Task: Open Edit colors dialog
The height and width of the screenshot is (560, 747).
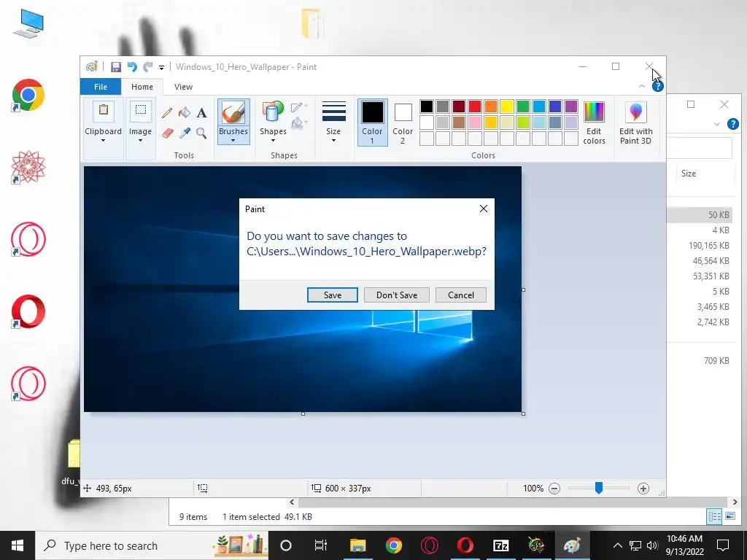Action: pyautogui.click(x=594, y=122)
